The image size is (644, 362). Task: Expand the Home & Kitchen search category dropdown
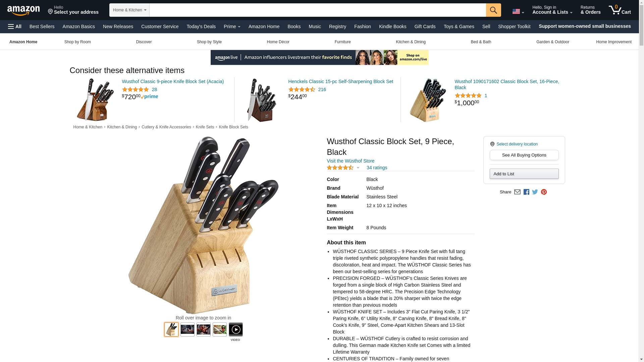click(x=129, y=10)
